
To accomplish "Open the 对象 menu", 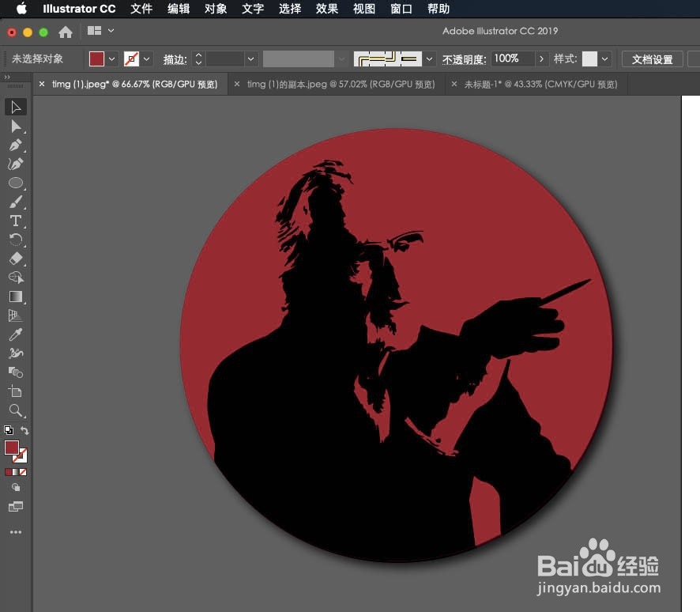I will tap(216, 9).
